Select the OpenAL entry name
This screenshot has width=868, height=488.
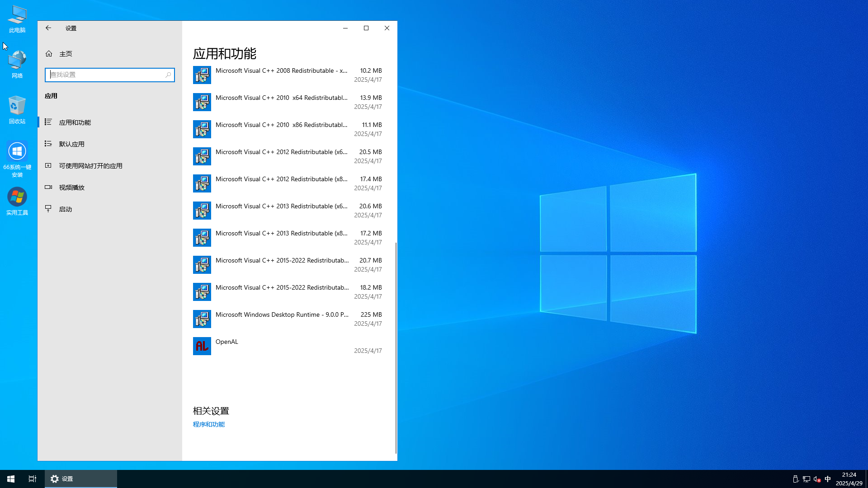point(227,342)
